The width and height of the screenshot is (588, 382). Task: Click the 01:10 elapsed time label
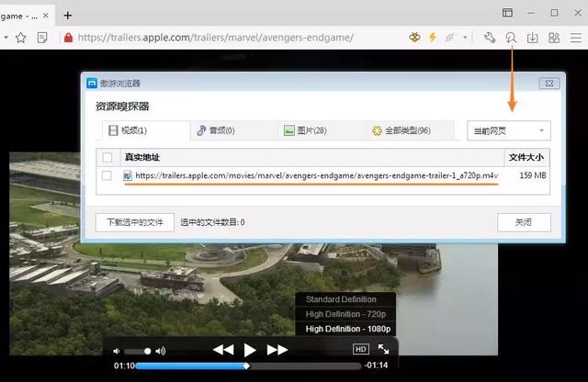click(124, 365)
